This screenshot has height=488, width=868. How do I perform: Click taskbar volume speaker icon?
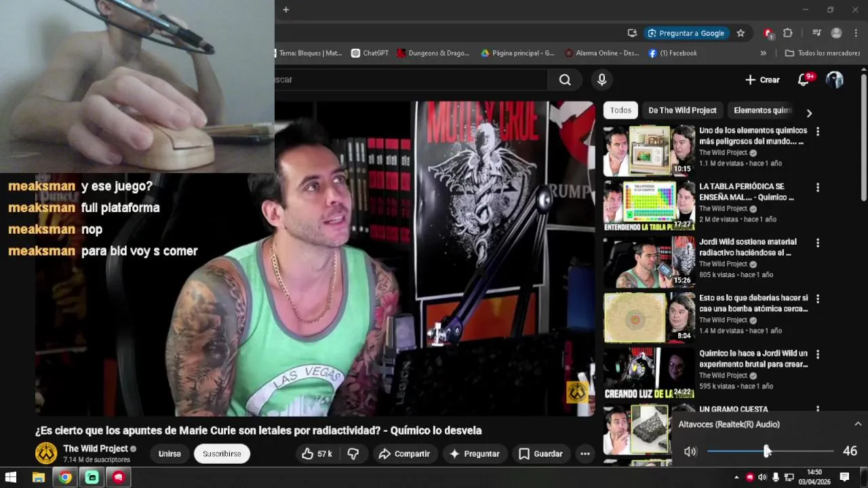[762, 477]
